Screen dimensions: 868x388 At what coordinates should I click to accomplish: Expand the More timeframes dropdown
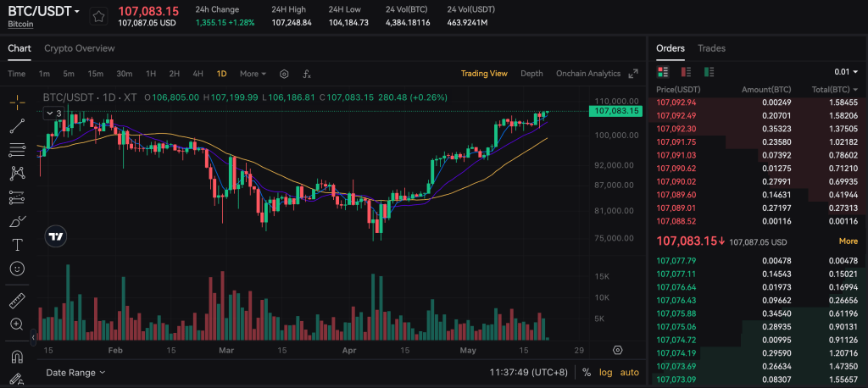253,74
